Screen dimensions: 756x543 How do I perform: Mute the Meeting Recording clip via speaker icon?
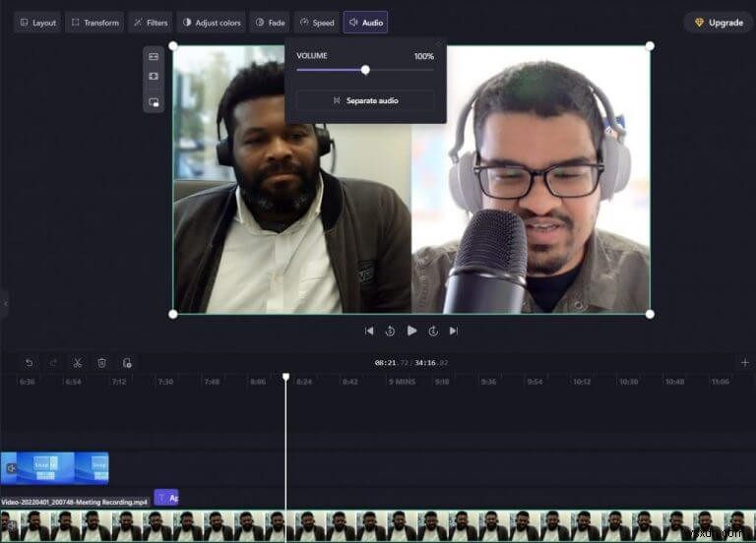point(11,526)
